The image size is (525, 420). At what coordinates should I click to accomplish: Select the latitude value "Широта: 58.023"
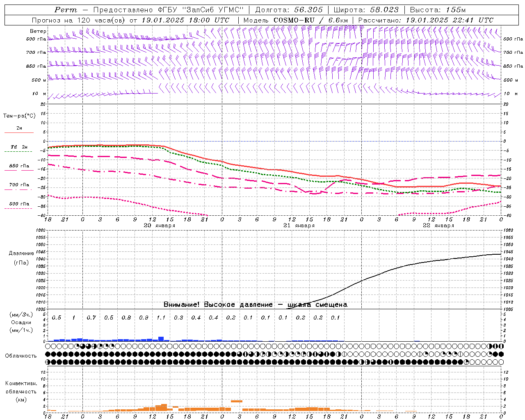click(x=366, y=10)
